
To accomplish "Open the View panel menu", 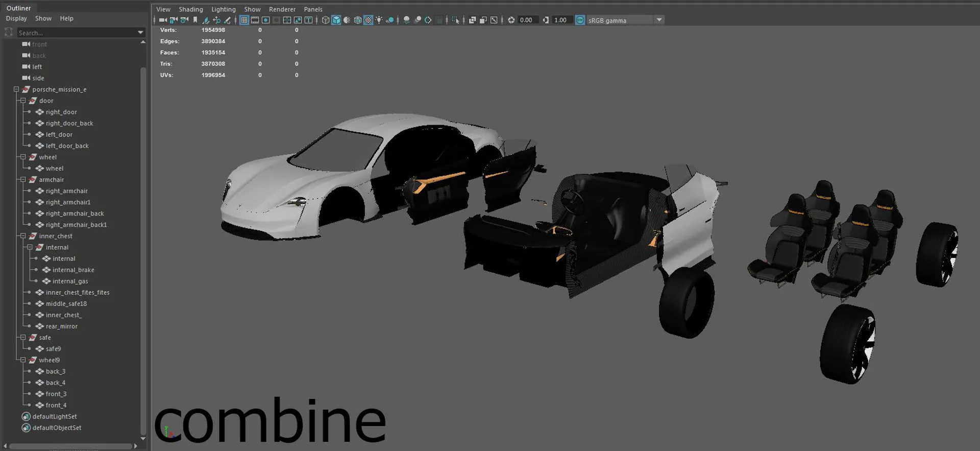I will tap(163, 9).
